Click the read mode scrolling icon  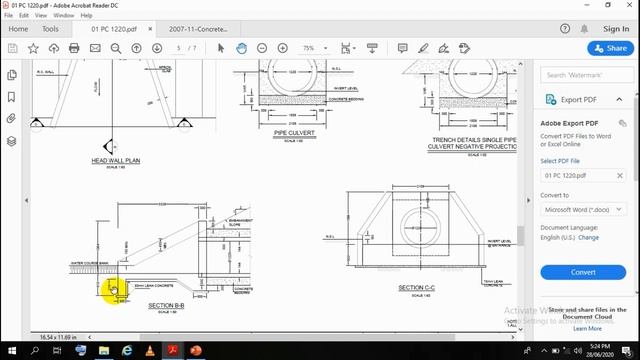[372, 48]
